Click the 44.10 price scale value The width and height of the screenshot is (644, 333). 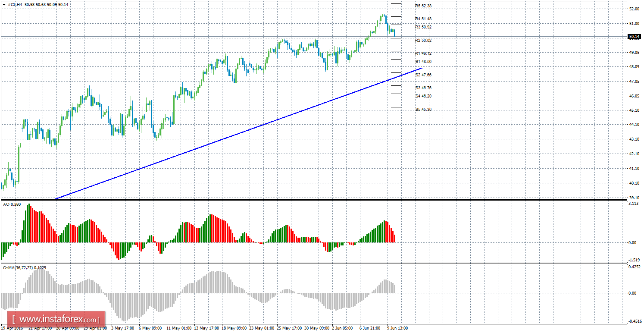coord(634,125)
